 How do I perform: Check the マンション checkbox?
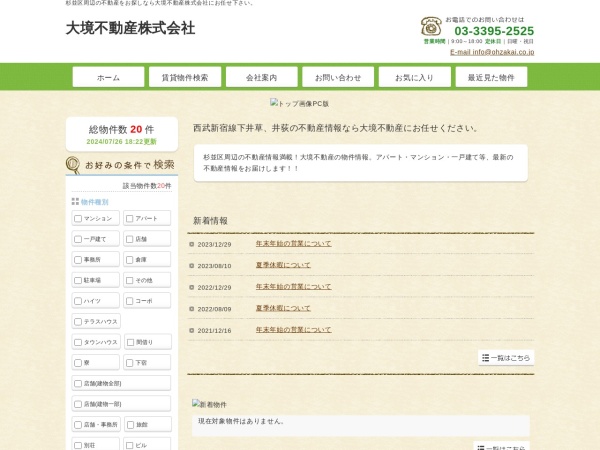pos(78,218)
